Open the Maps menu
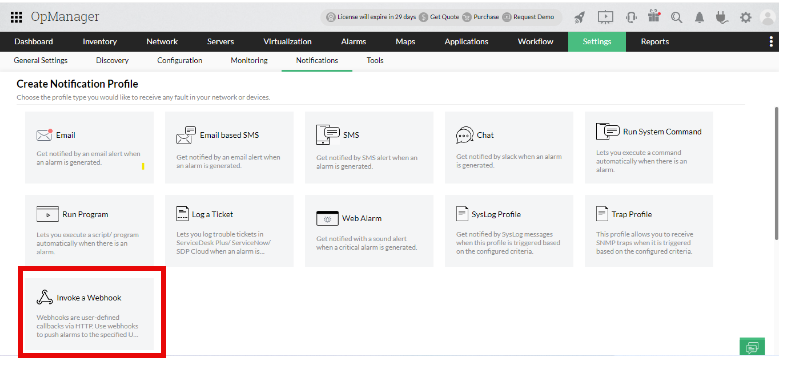The width and height of the screenshot is (785, 371). point(405,42)
